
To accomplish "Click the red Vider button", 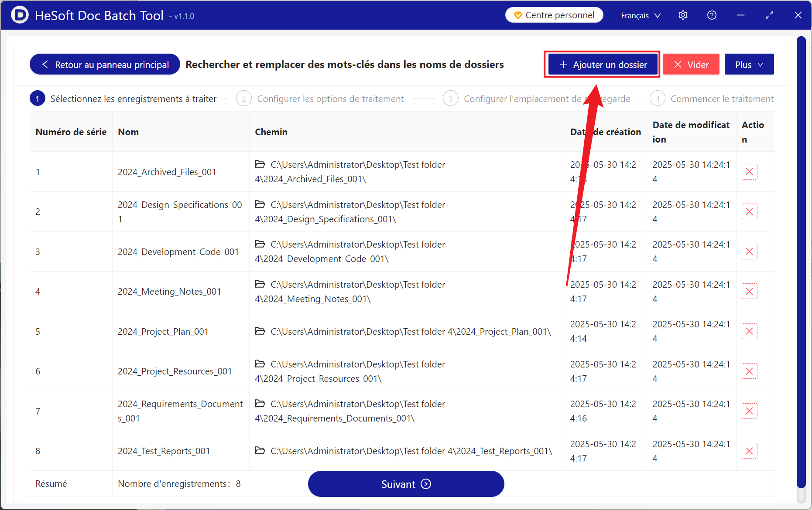I will pyautogui.click(x=691, y=65).
